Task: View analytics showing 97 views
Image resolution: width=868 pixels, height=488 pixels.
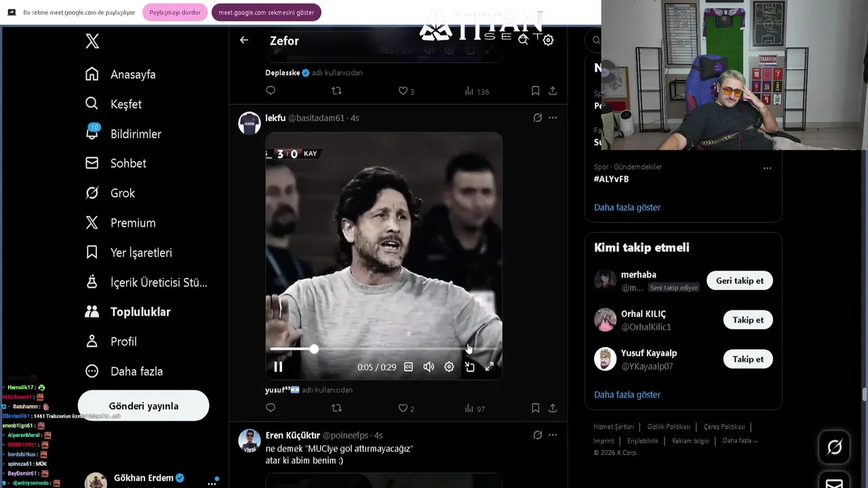Action: tap(475, 409)
